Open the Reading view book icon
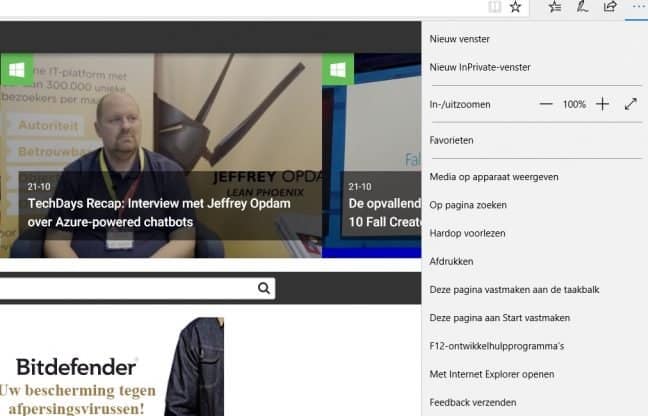 495,7
